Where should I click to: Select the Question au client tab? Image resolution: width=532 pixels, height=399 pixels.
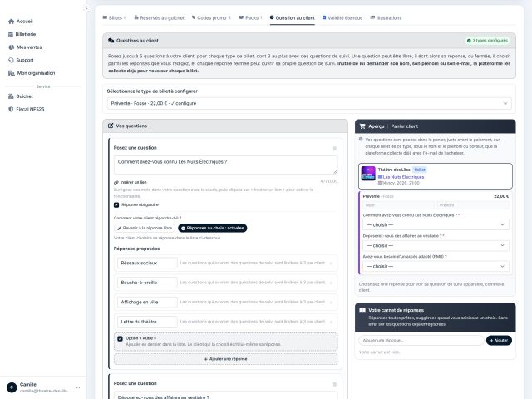click(293, 18)
